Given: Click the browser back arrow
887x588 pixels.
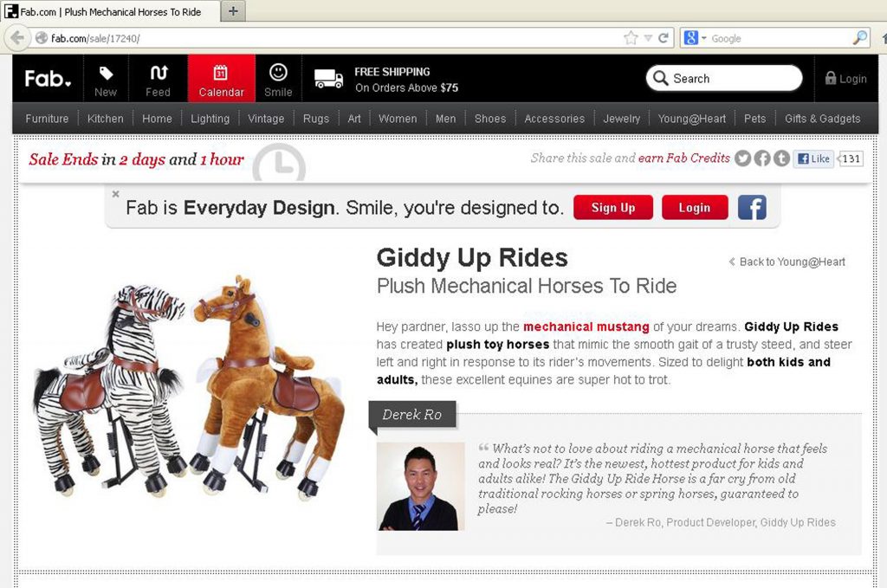Looking at the screenshot, I should coord(17,38).
